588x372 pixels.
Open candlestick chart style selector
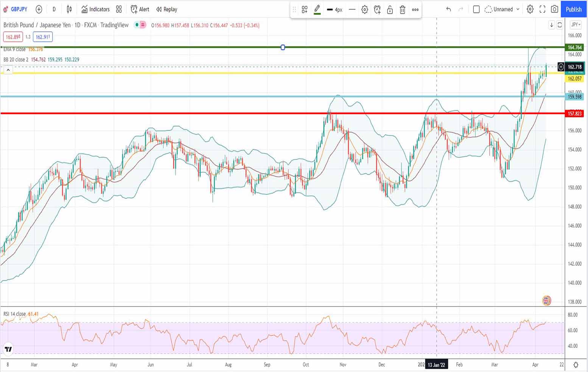69,9
